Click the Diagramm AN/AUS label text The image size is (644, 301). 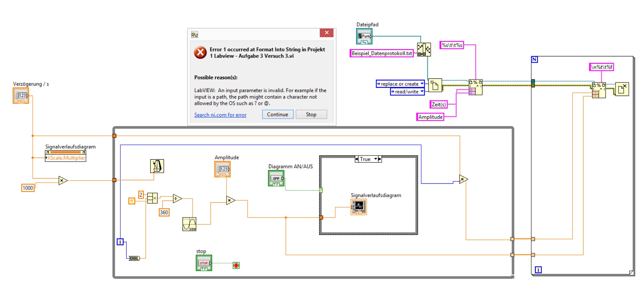[291, 166]
